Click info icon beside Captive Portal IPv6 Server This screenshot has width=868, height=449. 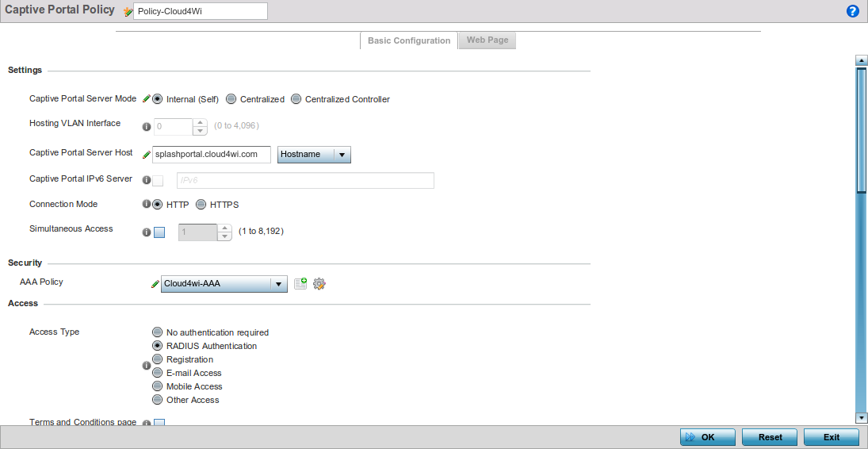147,180
